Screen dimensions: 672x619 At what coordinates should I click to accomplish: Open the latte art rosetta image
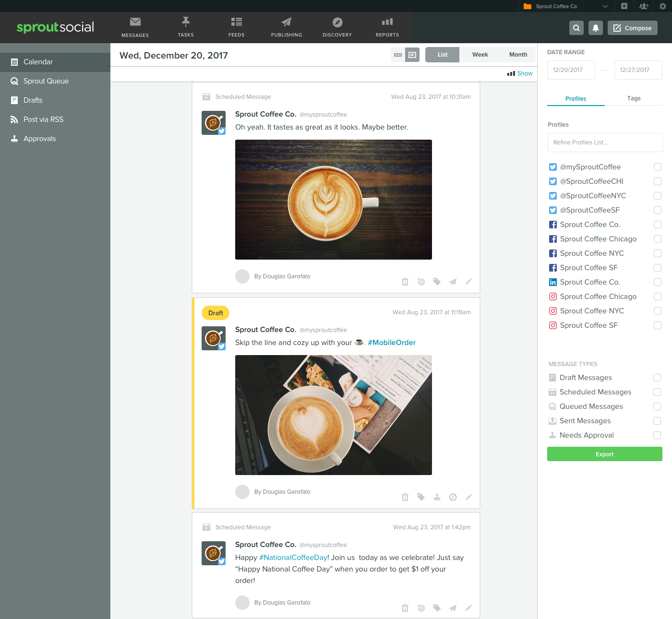334,200
